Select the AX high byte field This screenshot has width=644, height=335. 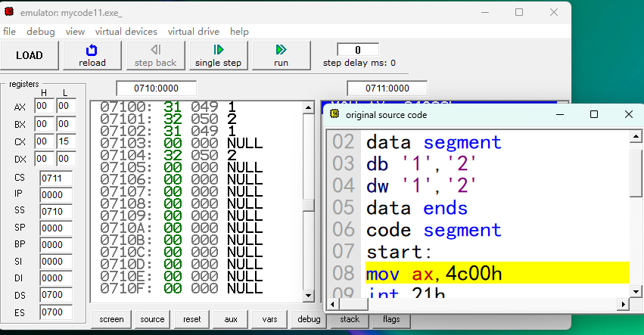[x=44, y=106]
